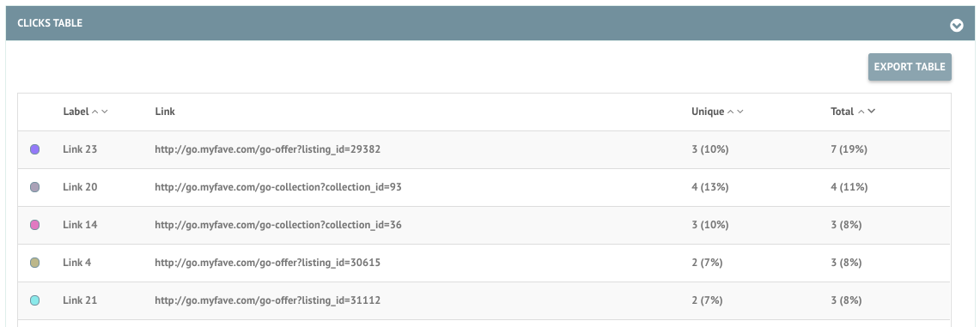Select the olive Link 4 color swatch
The image size is (980, 327).
(35, 263)
